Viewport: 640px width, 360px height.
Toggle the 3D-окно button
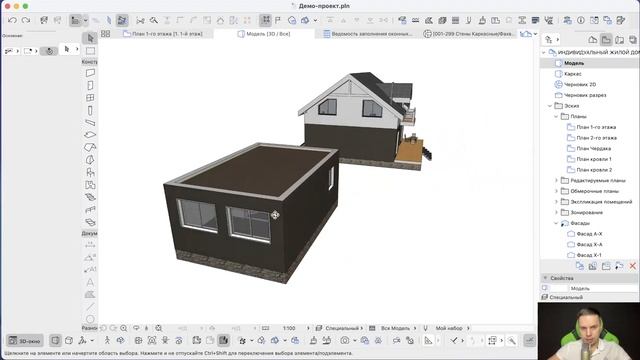pyautogui.click(x=24, y=340)
